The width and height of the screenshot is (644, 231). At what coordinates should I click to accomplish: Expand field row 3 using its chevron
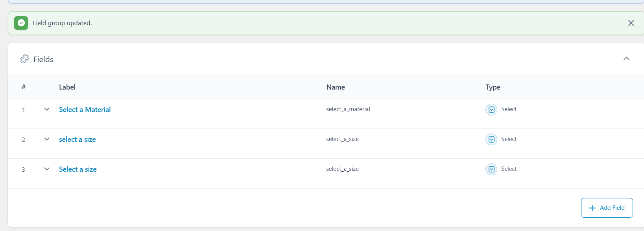point(47,169)
